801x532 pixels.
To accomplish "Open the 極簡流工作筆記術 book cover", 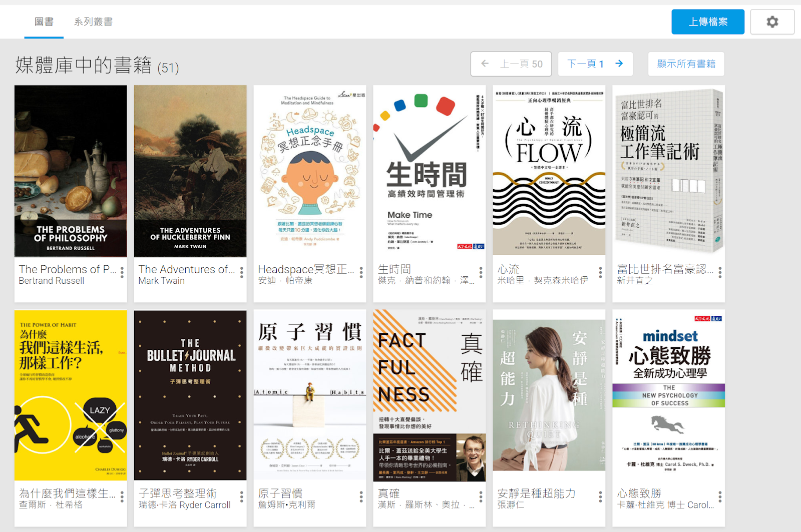I will (x=669, y=170).
